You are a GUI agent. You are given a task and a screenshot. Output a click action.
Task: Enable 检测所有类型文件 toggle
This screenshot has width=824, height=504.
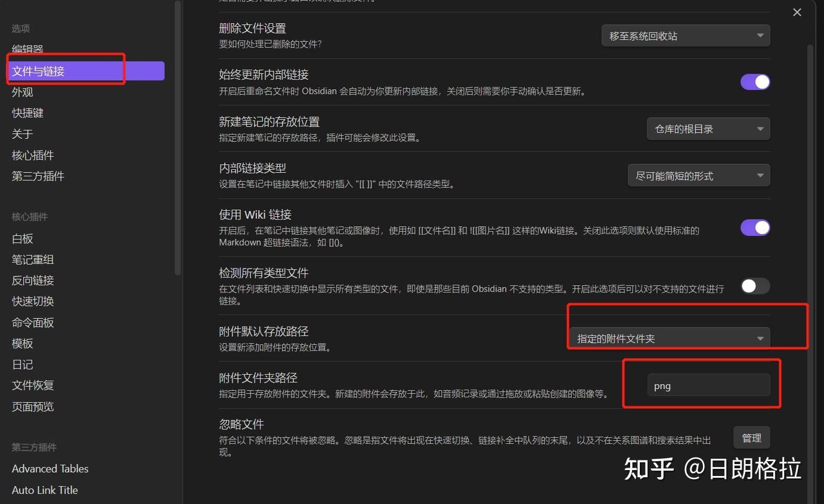point(754,287)
